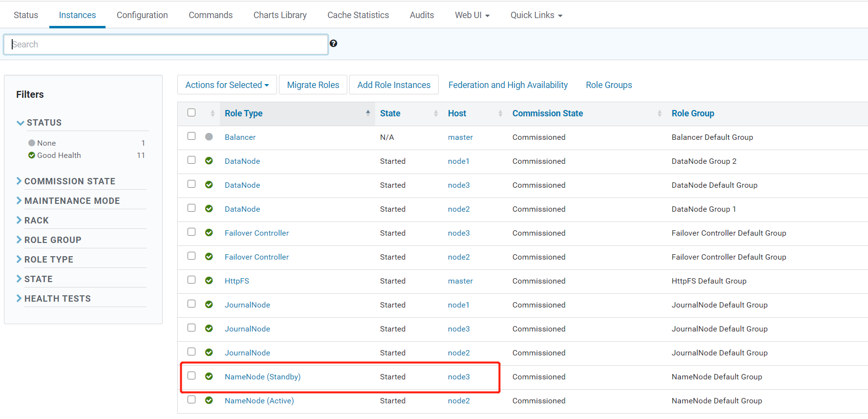
Task: Click health icon for JournalNode on node2
Action: pos(209,353)
